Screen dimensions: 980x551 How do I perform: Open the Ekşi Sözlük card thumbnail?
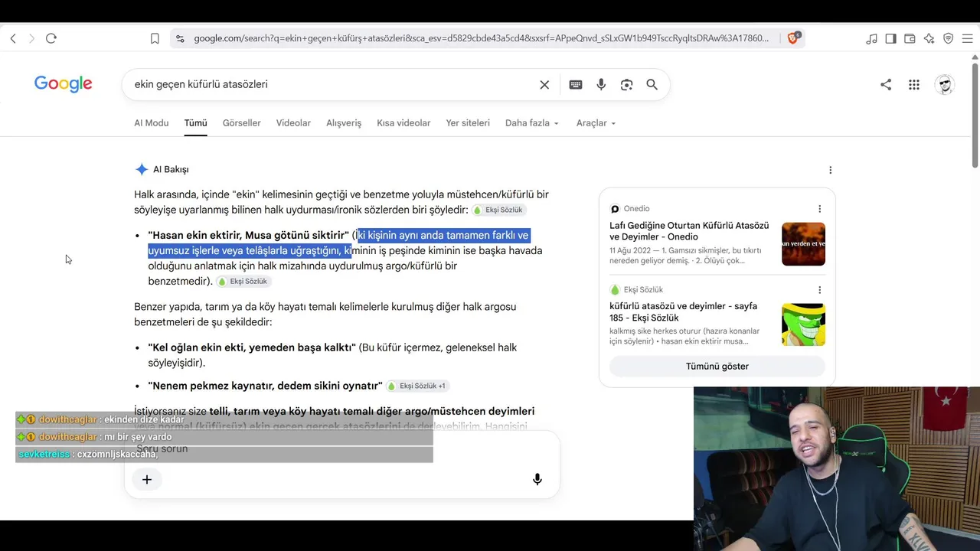tap(803, 324)
